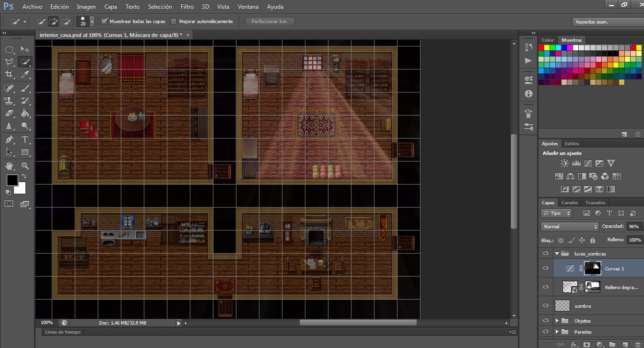This screenshot has height=348, width=644.
Task: Select the Eyedropper tool
Action: click(x=25, y=74)
